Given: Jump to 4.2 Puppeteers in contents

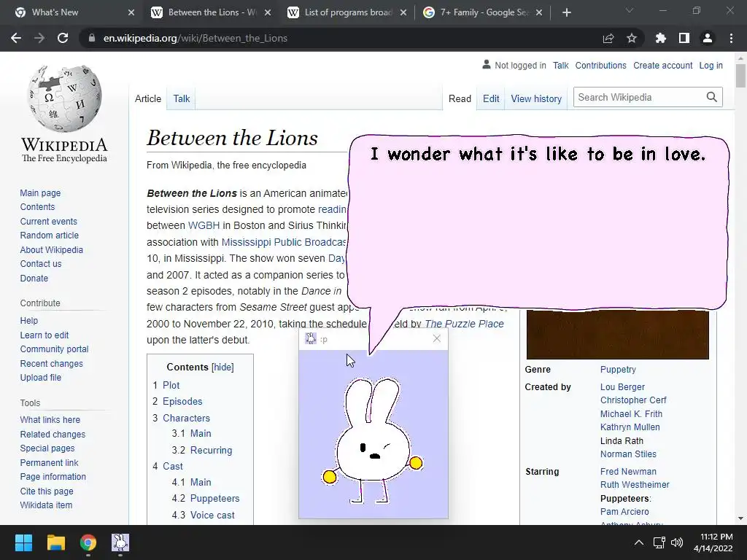Looking at the screenshot, I should [214, 499].
